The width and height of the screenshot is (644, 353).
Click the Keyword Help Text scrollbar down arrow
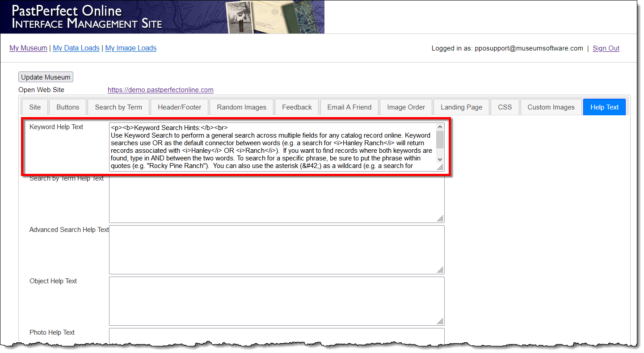tap(440, 160)
